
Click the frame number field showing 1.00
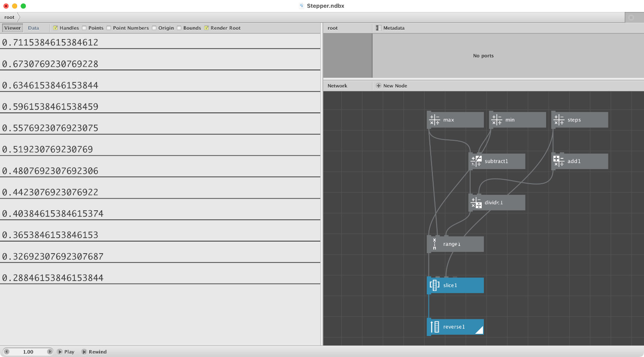[x=28, y=352]
